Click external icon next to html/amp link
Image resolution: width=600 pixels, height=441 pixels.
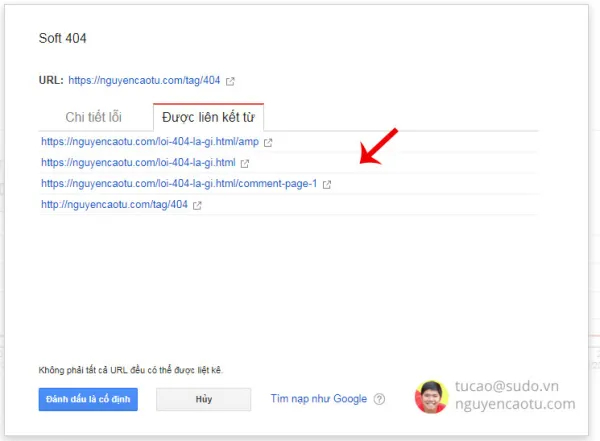268,143
